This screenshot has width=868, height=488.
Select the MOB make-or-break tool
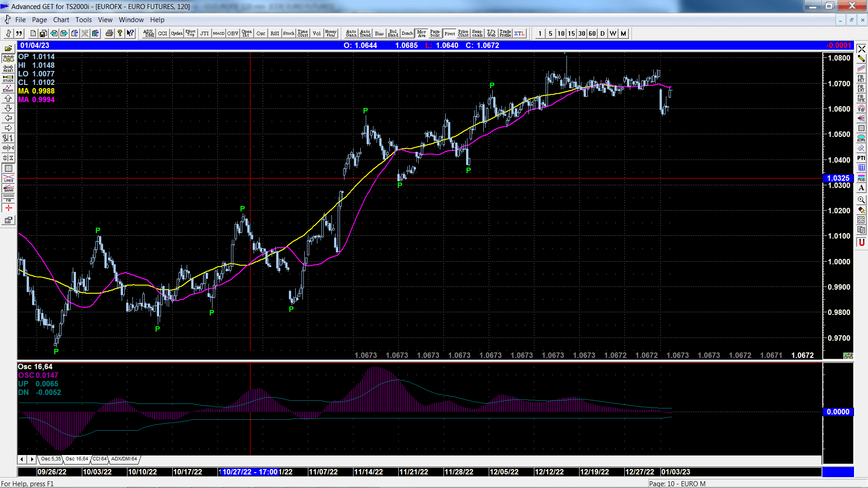(861, 178)
